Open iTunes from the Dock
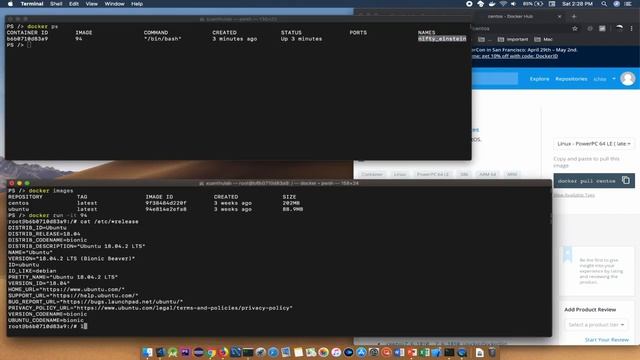Viewport: 640px width, 360px height. click(x=336, y=352)
